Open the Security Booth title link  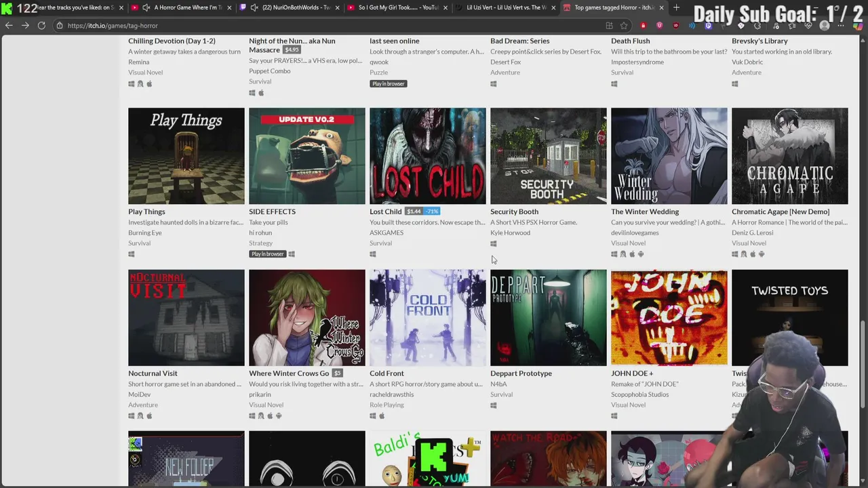(x=514, y=211)
